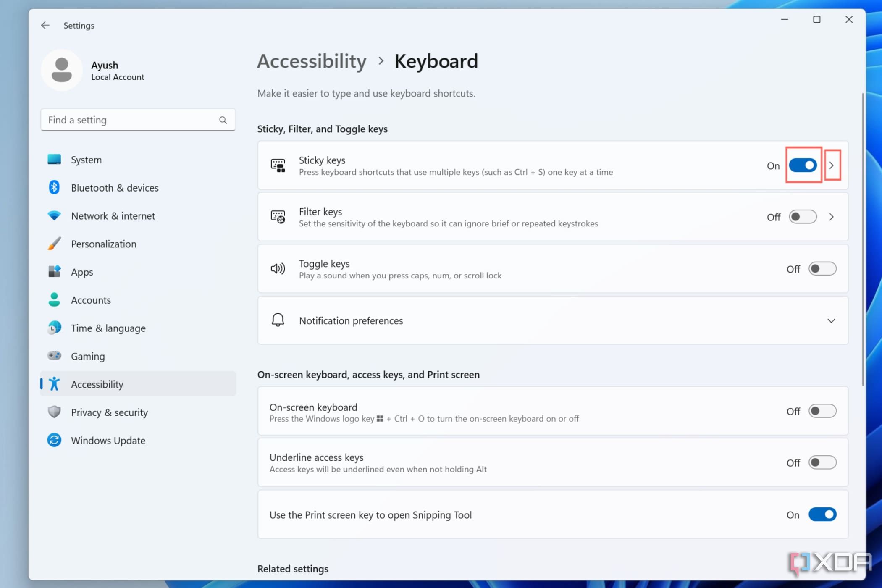Click the Notification bell icon
Screen dimensions: 882x588
278,320
